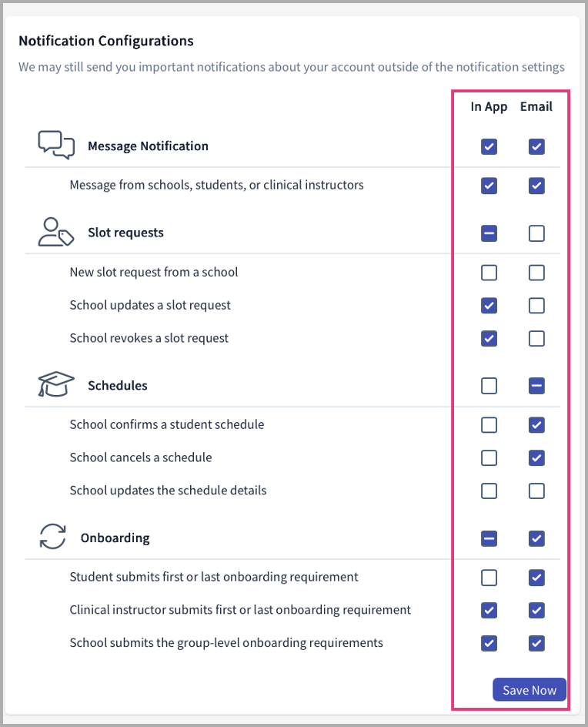Check In App for Schedules group
The image size is (588, 727).
489,385
